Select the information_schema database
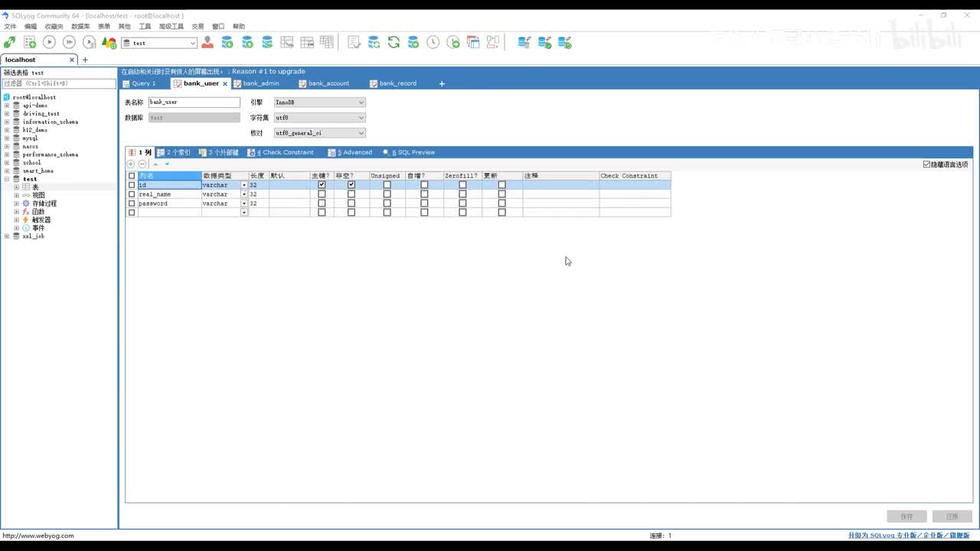Screen dimensions: 980x551 51,122
